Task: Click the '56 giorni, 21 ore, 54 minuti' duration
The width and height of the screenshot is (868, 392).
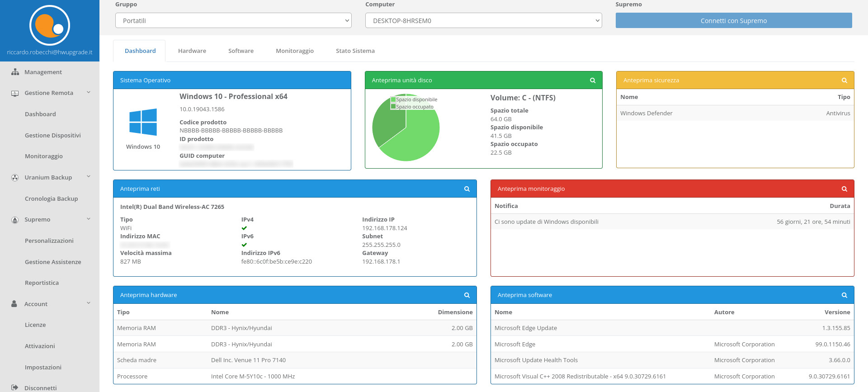Action: pyautogui.click(x=813, y=222)
